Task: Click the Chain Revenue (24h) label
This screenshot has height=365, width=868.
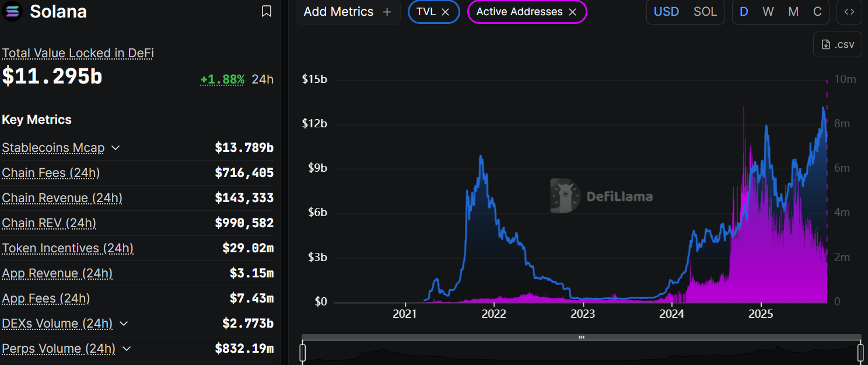Action: (62, 198)
